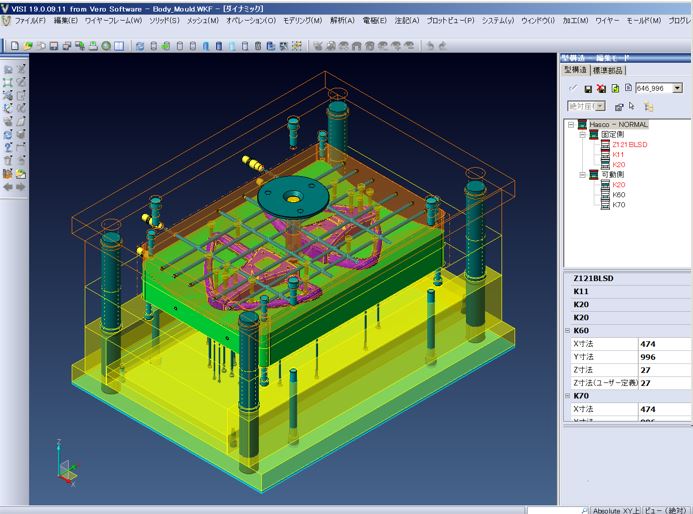Open the モデリング(M) menu
The width and height of the screenshot is (693, 514).
coord(302,20)
